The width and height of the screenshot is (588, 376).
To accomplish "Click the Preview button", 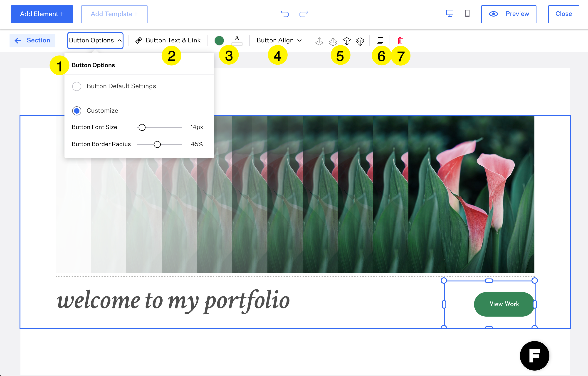I will coord(509,14).
